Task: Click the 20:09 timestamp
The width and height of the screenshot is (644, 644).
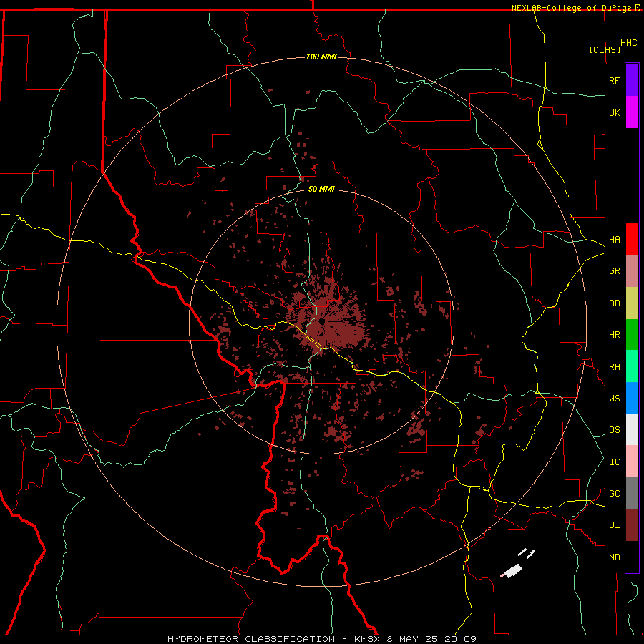Action: (x=462, y=639)
